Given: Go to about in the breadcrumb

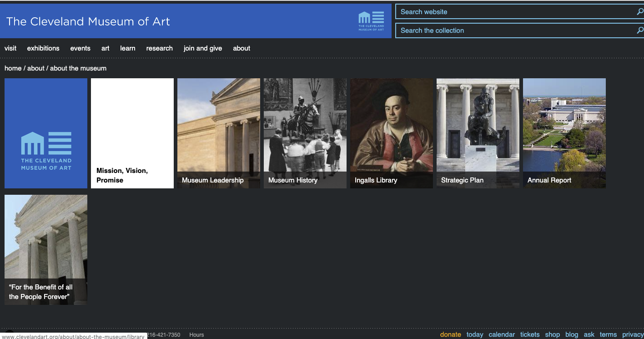Looking at the screenshot, I should coord(36,68).
